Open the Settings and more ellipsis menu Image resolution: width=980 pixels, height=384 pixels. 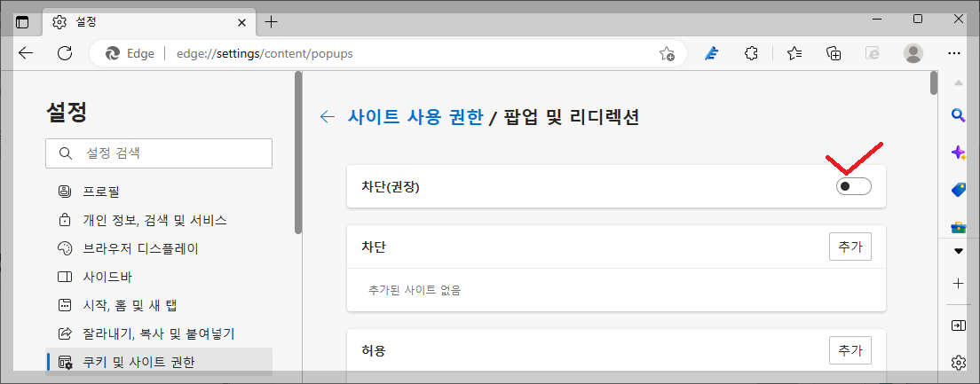(953, 53)
